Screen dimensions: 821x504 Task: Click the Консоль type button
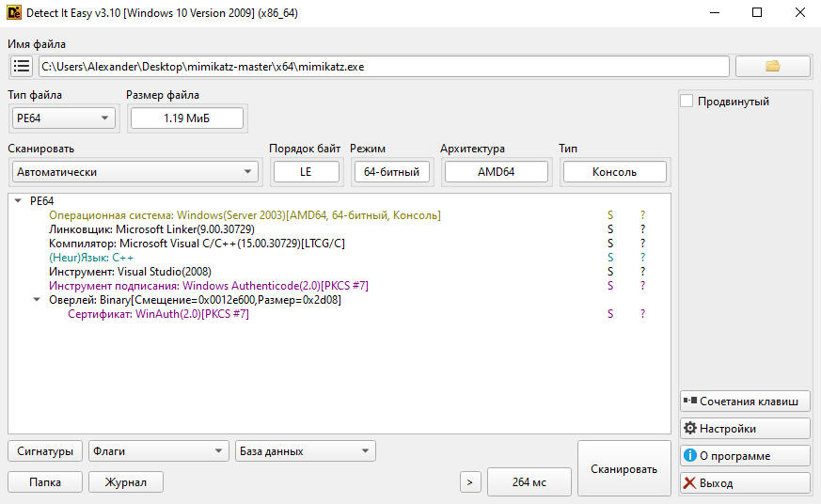(615, 172)
